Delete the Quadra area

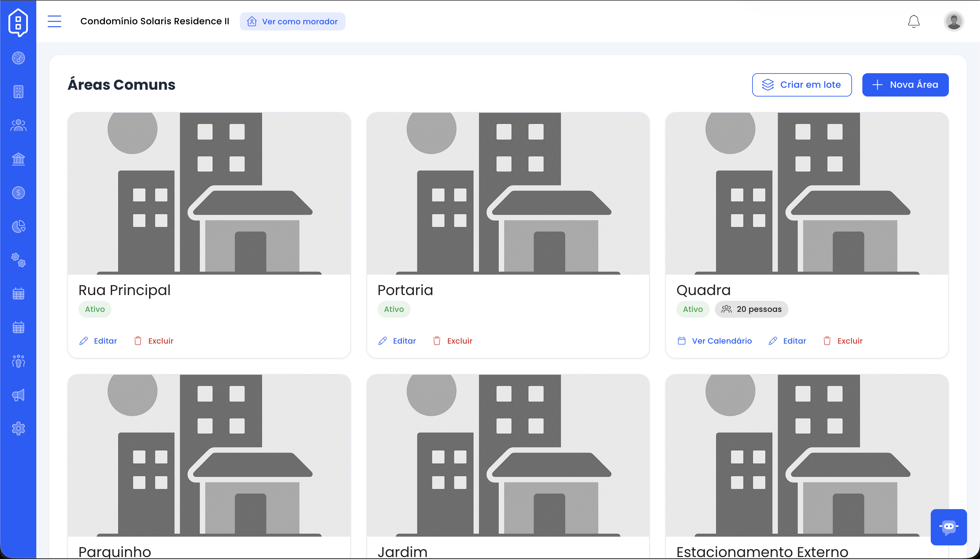point(843,341)
